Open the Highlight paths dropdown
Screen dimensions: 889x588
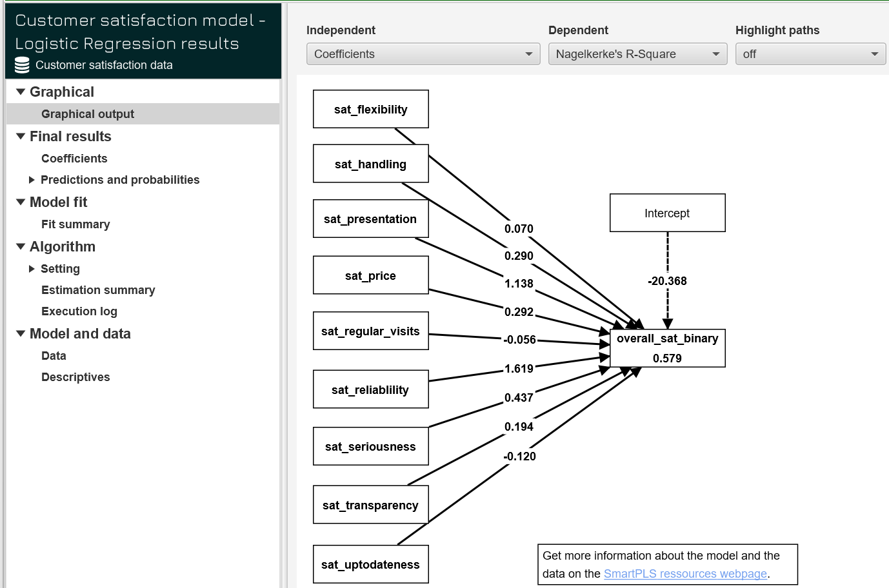[810, 54]
